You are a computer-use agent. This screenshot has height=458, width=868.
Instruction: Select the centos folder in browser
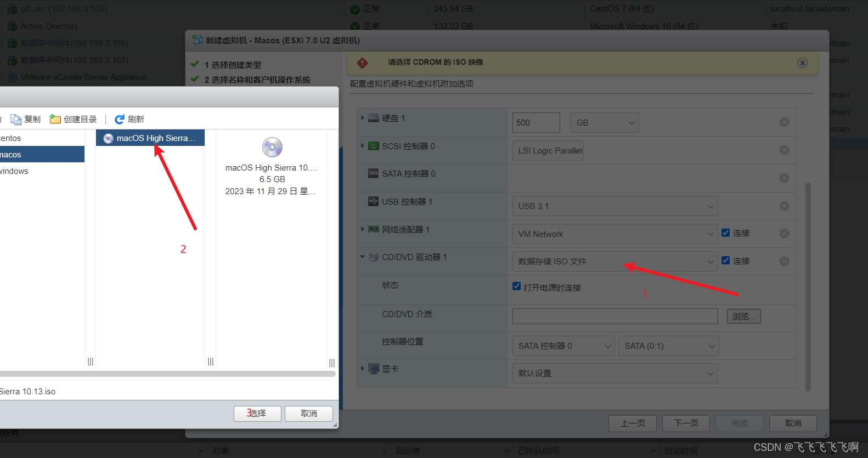tap(42, 138)
